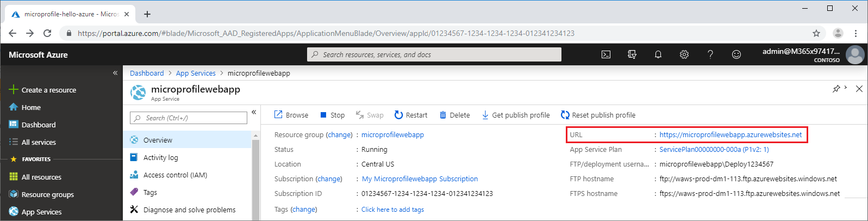Click the Microsoft Azure logo text
868x221 pixels.
[38, 54]
